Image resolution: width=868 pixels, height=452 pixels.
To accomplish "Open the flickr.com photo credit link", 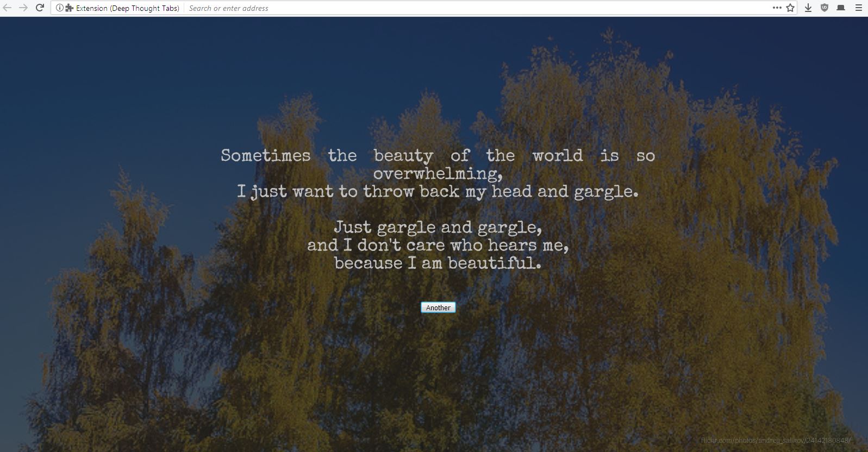I will point(776,440).
